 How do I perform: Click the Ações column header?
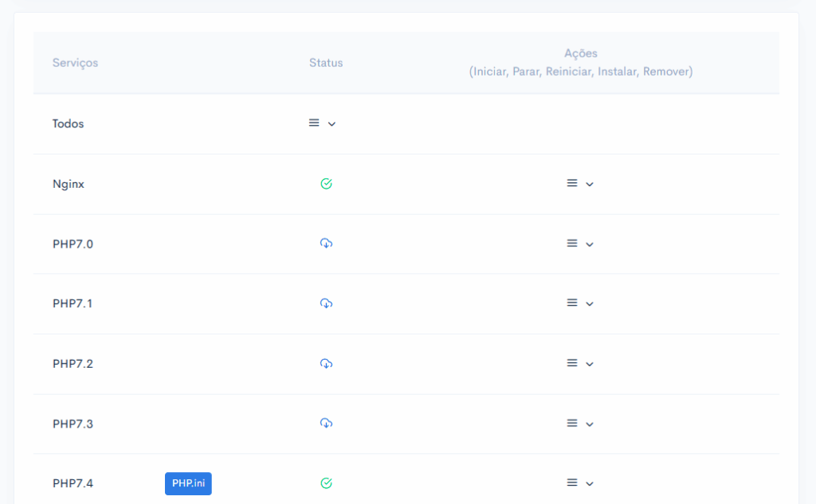pos(581,62)
